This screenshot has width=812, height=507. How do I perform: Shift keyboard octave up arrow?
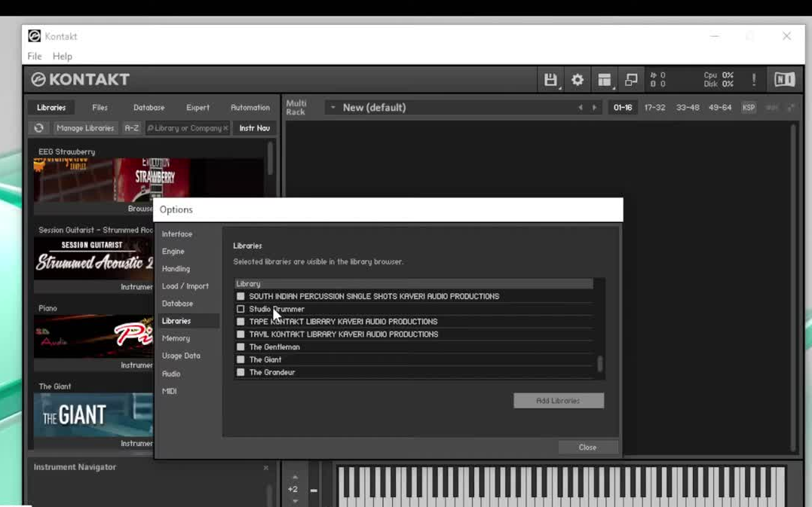coord(296,476)
